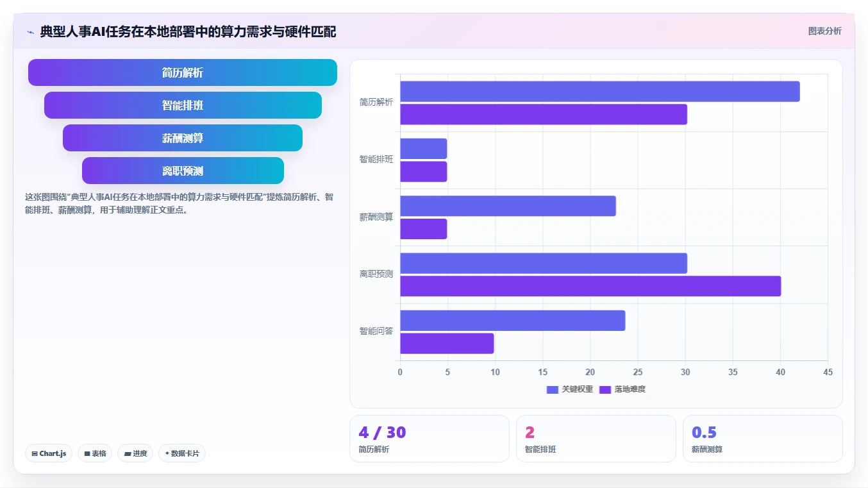Screen dimensions: 868x488
Task: Select the 薪酬测算 funnel stage
Action: [x=183, y=138]
